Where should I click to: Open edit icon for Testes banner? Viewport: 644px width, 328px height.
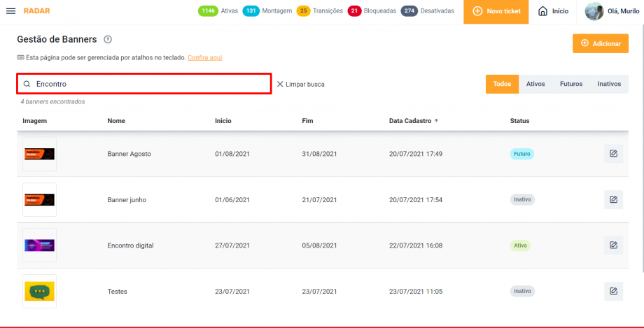(x=613, y=291)
